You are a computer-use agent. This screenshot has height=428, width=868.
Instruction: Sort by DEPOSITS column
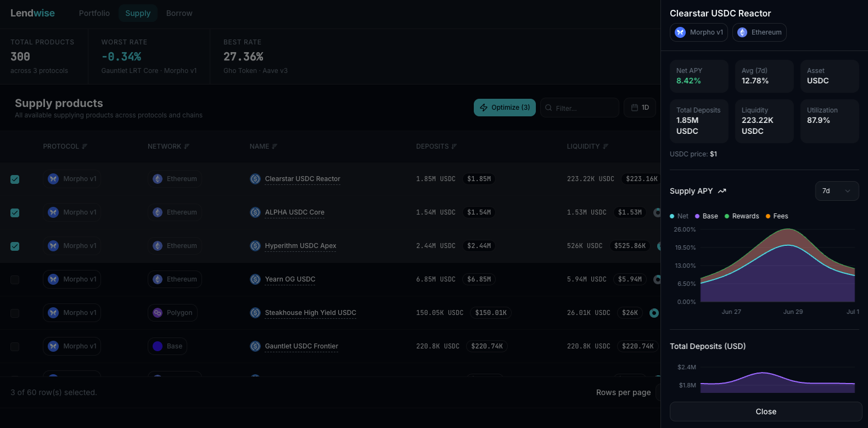(436, 147)
